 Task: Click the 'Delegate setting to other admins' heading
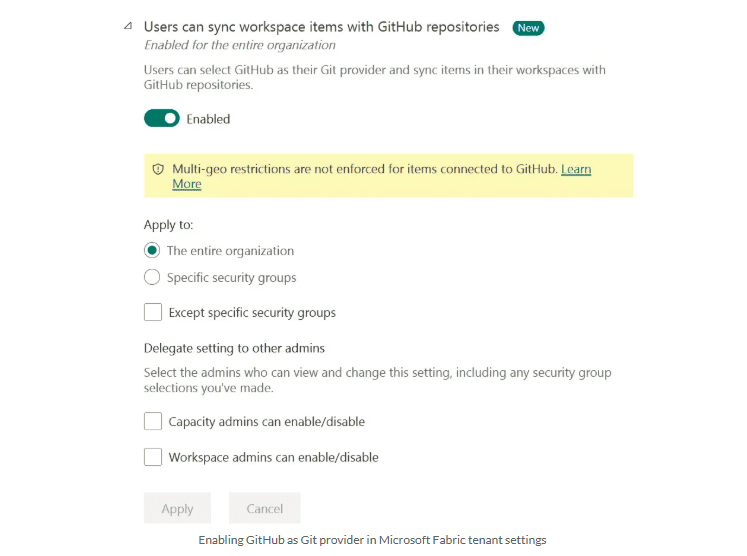click(234, 348)
